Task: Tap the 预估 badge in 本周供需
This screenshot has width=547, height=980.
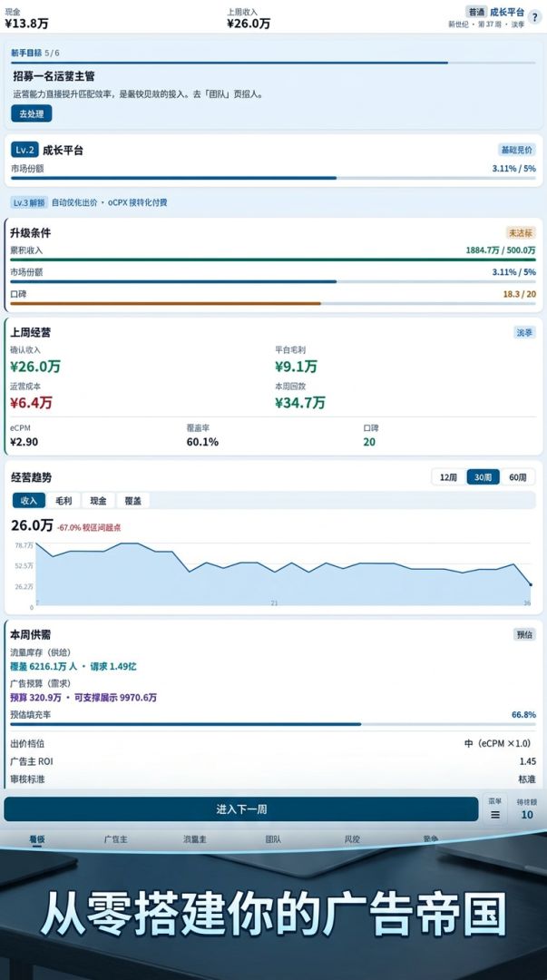Action: click(x=524, y=634)
